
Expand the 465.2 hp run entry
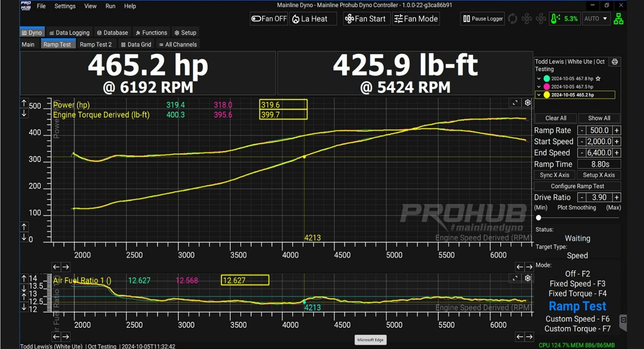point(539,95)
